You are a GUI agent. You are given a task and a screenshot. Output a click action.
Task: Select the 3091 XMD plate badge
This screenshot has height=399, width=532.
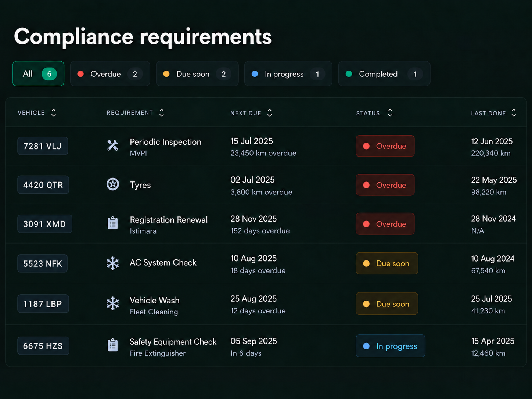tap(44, 224)
